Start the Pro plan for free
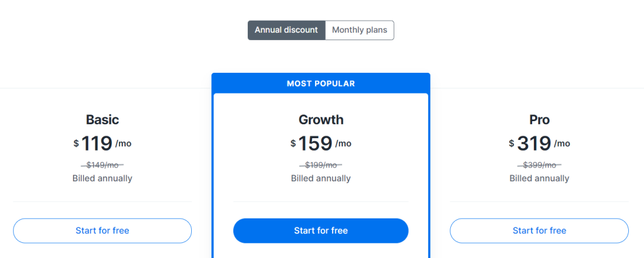The width and height of the screenshot is (644, 258). click(x=539, y=230)
